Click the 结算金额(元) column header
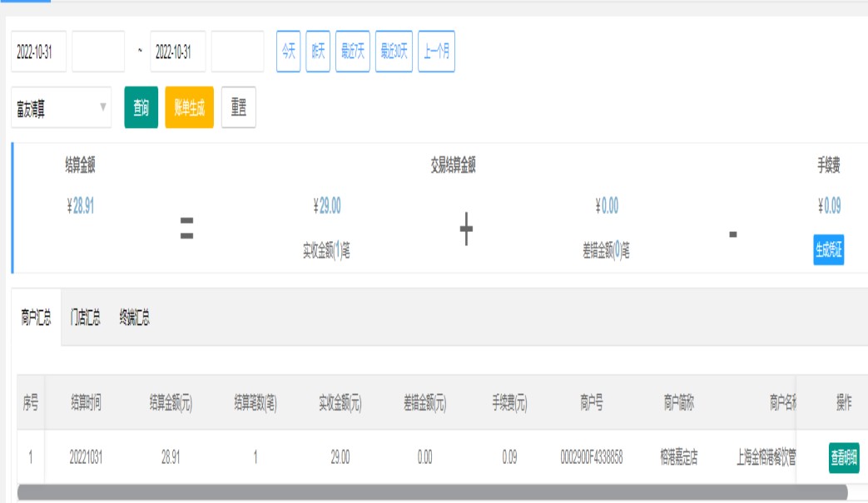 click(x=171, y=403)
